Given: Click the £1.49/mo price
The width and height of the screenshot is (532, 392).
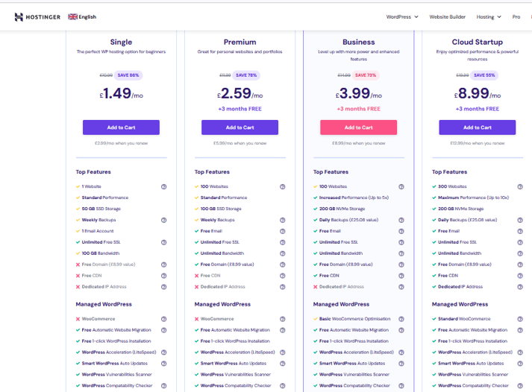Looking at the screenshot, I should (121, 93).
